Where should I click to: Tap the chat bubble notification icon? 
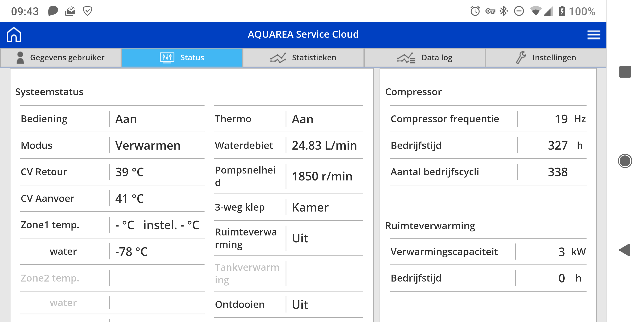pyautogui.click(x=53, y=11)
